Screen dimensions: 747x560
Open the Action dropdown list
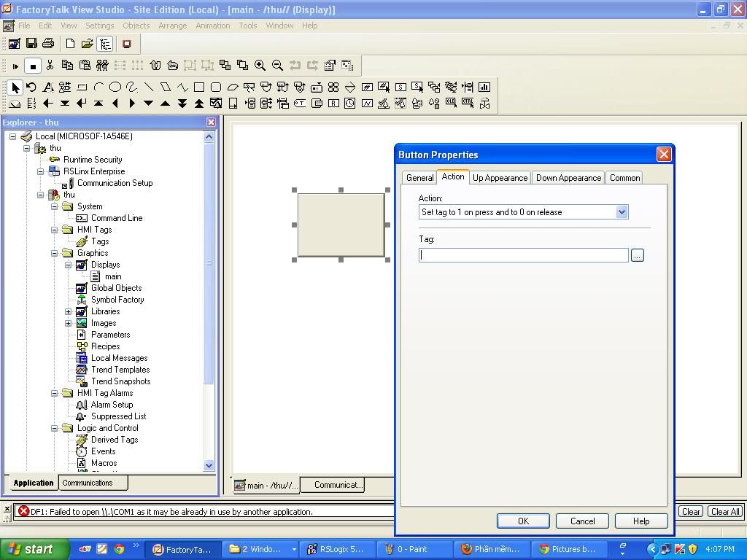[x=622, y=212]
